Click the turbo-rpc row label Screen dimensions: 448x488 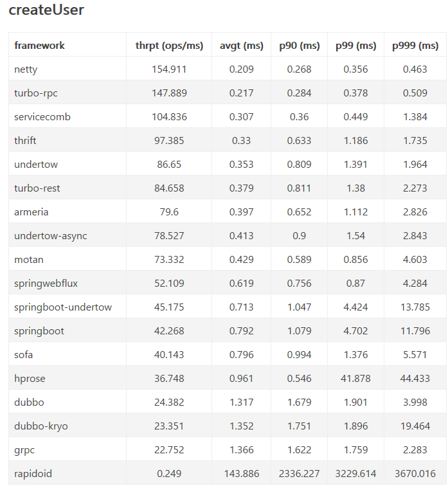(x=36, y=93)
